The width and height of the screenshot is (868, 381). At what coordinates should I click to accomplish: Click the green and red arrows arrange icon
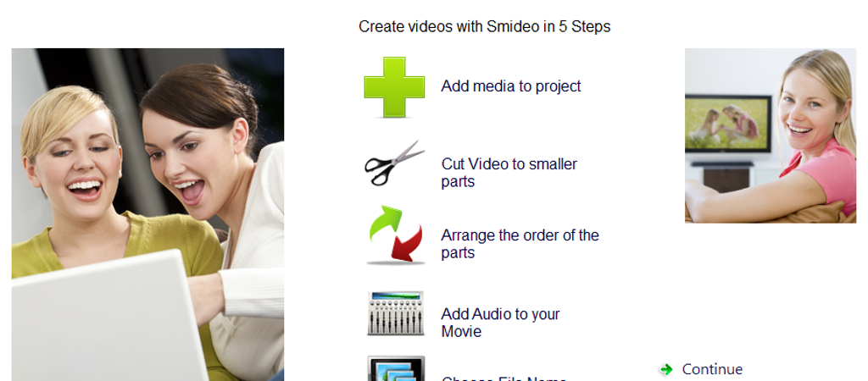[x=395, y=235]
